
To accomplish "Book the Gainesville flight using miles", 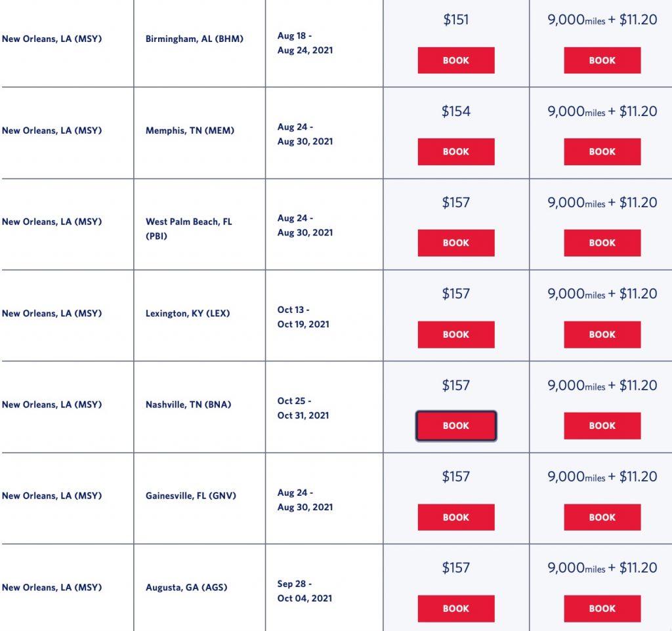I will tap(602, 517).
